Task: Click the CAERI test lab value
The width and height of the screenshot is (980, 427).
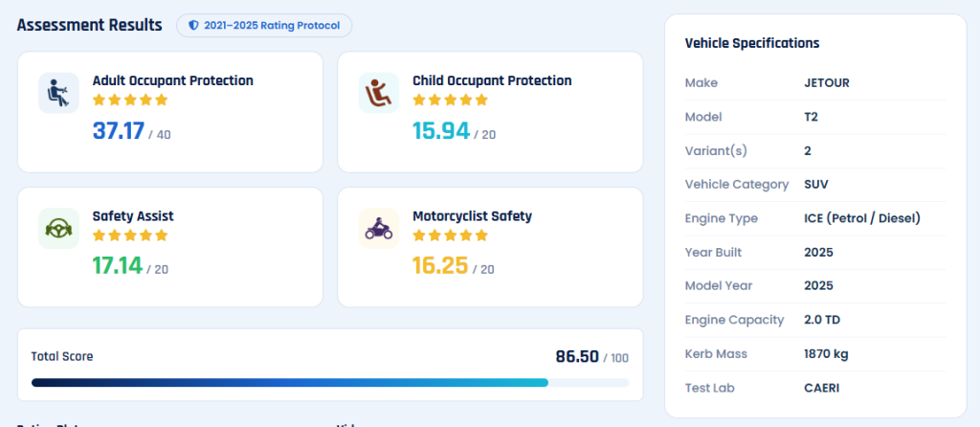Action: pos(822,388)
